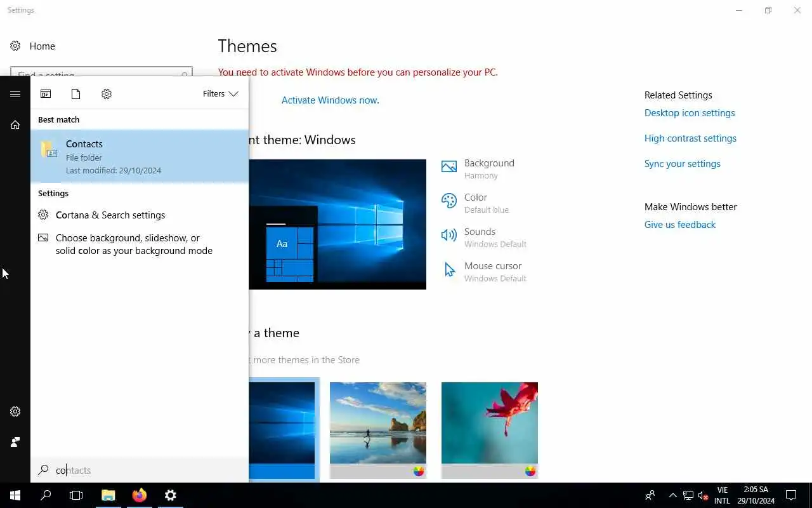The height and width of the screenshot is (508, 812).
Task: Click the feedback person icon in sidebar
Action: coord(15,442)
